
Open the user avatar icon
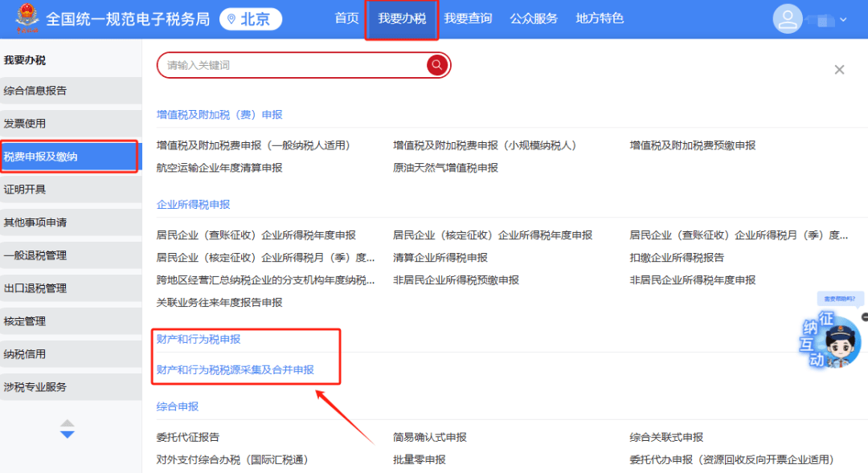click(788, 18)
